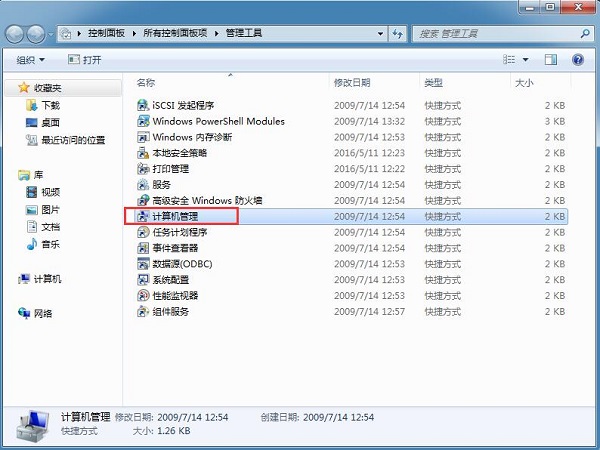
Task: Open 下载 in the favorites sidebar
Action: 50,105
